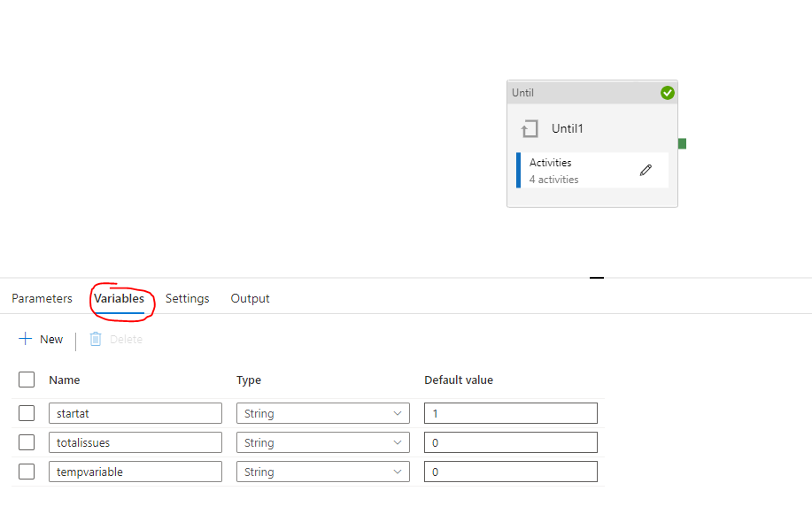
Task: Click the default value field of tempvariable
Action: [511, 472]
